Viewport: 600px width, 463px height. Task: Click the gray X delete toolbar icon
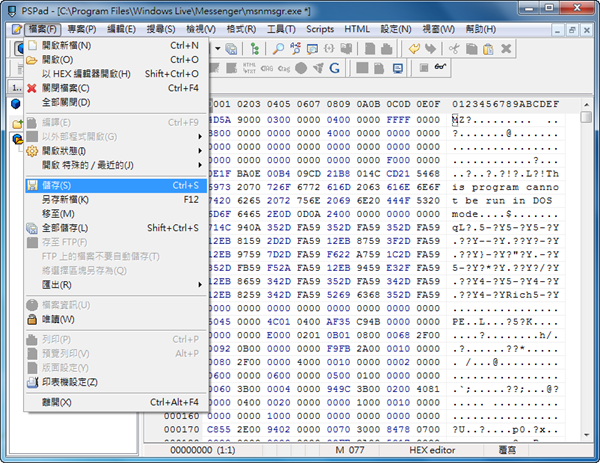(x=508, y=49)
